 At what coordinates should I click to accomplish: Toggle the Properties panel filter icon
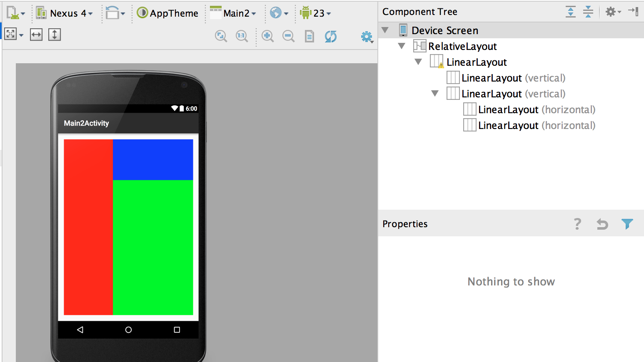(x=627, y=224)
